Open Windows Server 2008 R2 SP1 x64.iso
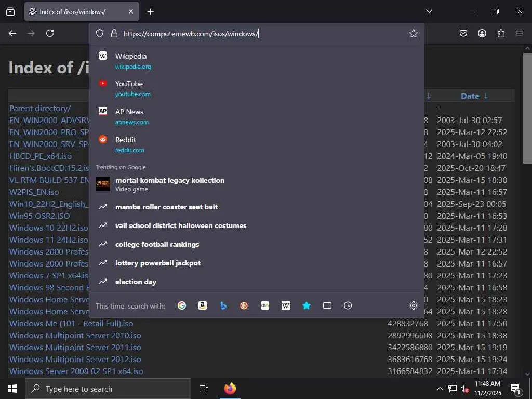532x399 pixels. click(76, 371)
